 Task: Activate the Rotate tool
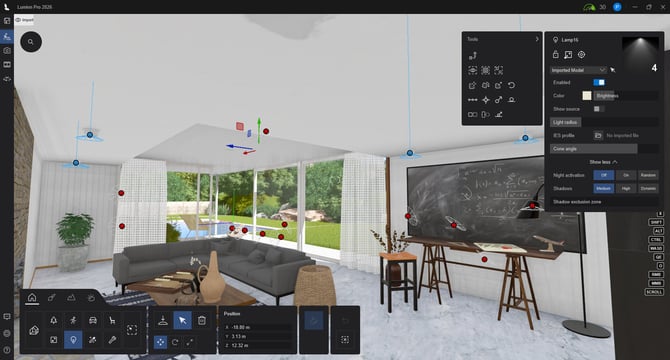(175, 342)
